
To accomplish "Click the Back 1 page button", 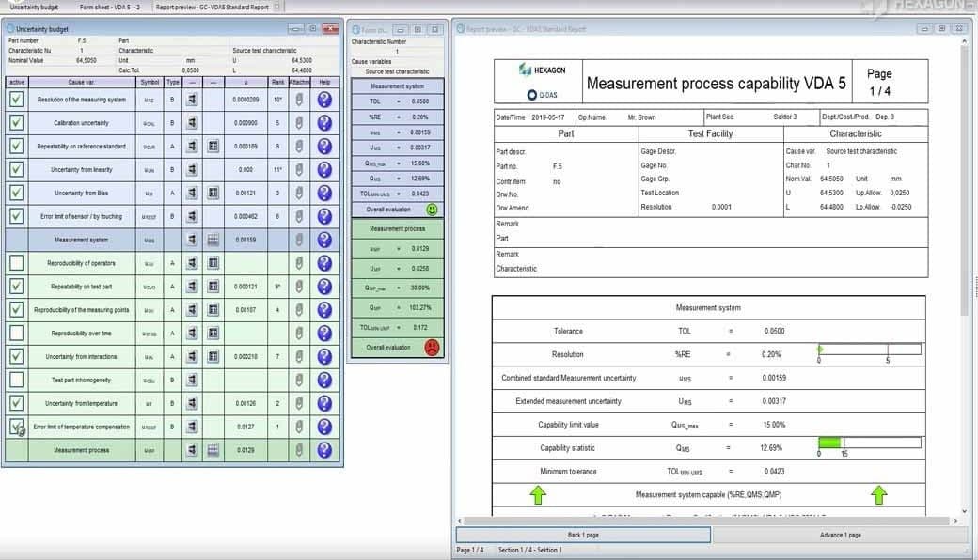I will click(583, 534).
